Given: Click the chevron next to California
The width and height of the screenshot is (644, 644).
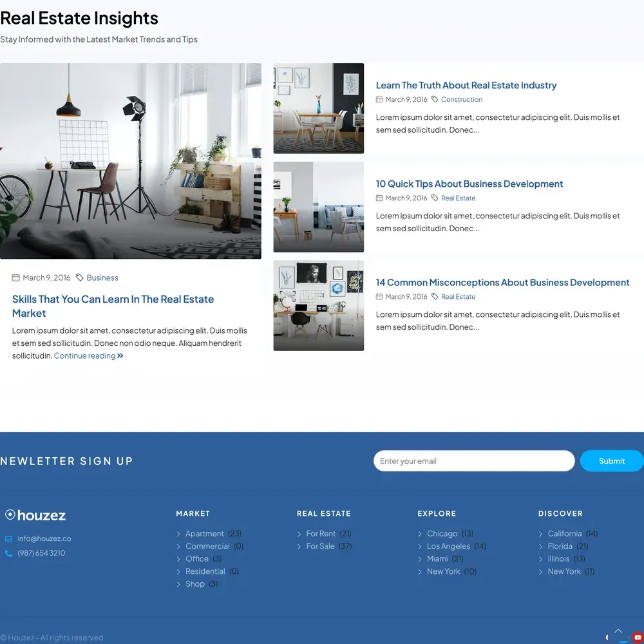Looking at the screenshot, I should click(x=541, y=534).
